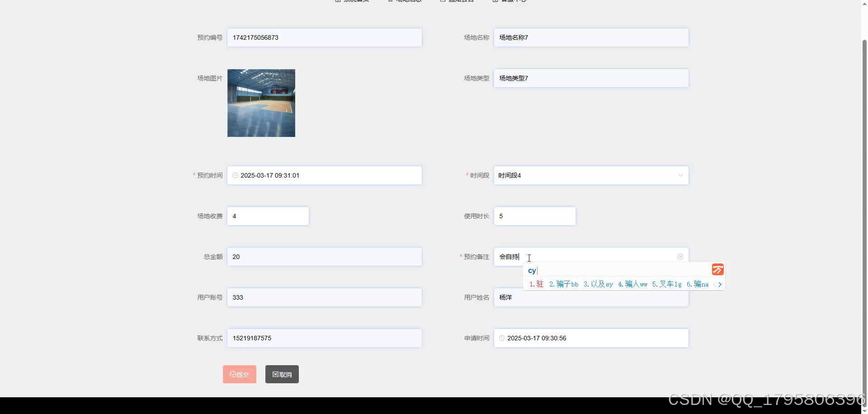Click the 场地收费 input with value 4
The width and height of the screenshot is (868, 414).
click(268, 216)
